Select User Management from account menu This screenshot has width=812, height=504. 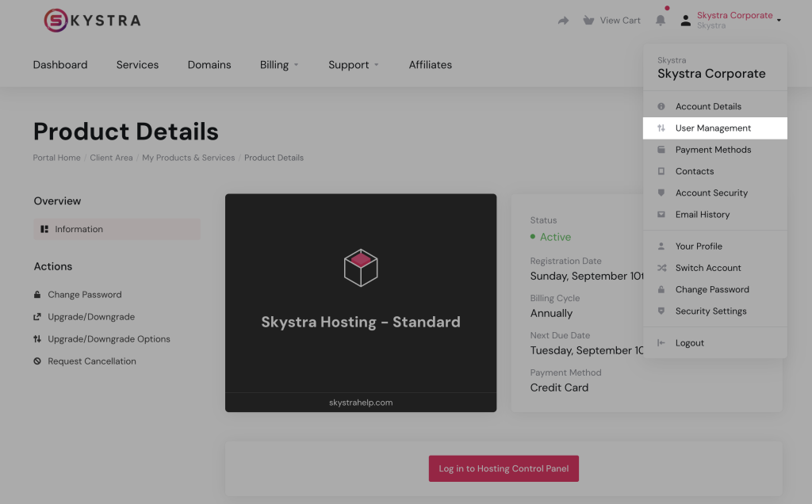pyautogui.click(x=713, y=128)
